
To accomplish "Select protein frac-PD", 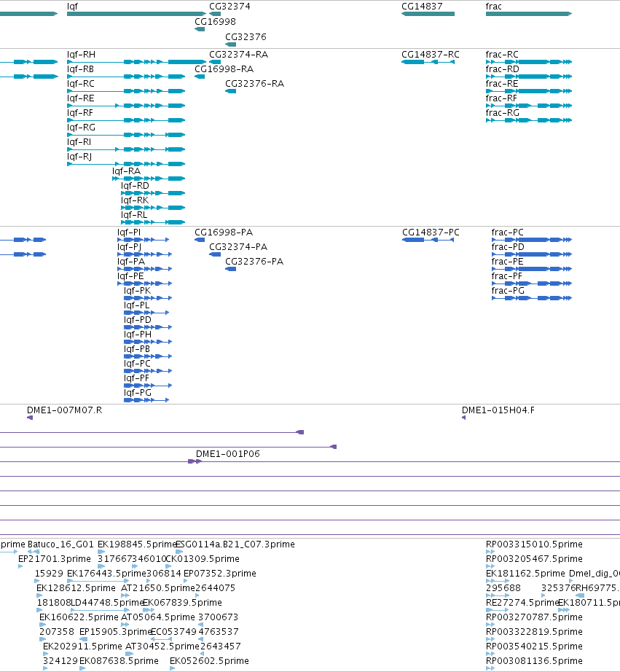I will (x=532, y=254).
